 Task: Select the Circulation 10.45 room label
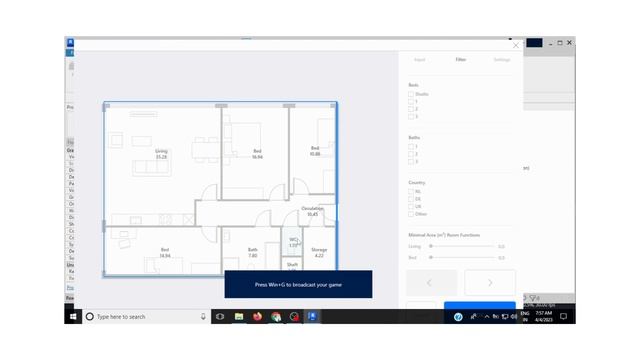(312, 211)
